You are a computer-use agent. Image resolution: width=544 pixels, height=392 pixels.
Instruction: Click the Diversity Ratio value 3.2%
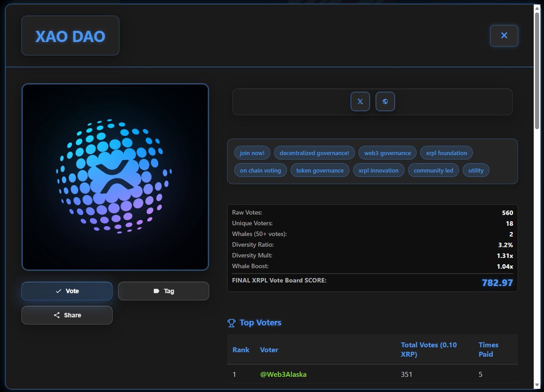[505, 245]
